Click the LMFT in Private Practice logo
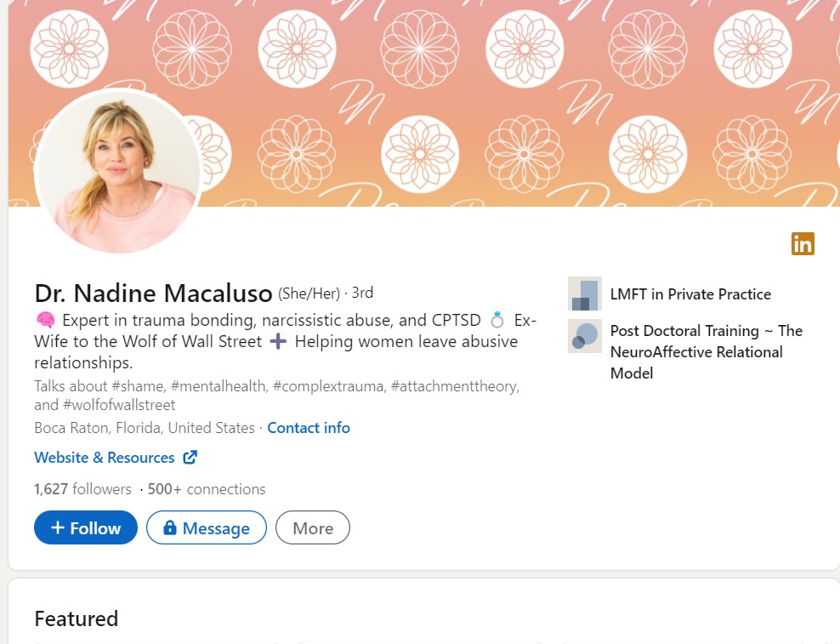Screen dimensions: 840x644 (584, 294)
